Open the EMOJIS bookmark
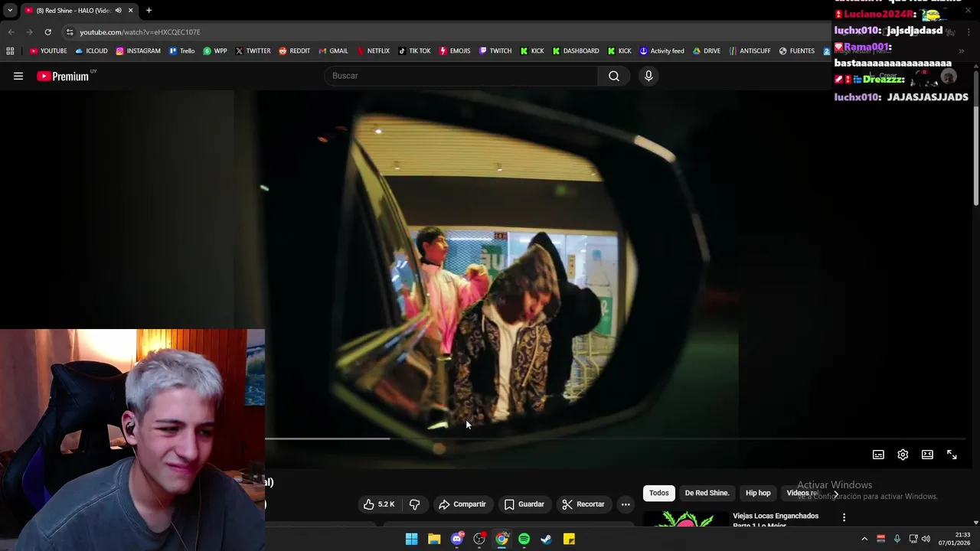This screenshot has width=980, height=551. click(x=454, y=51)
